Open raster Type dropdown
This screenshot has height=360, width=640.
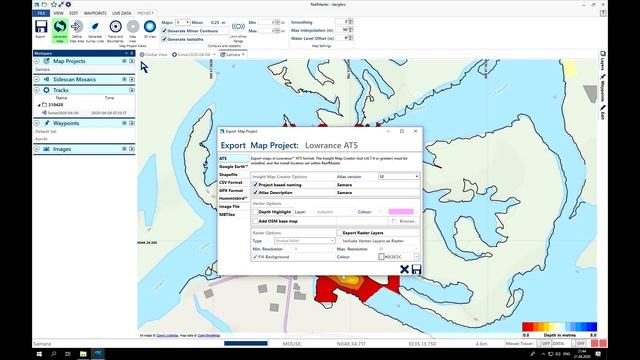(304, 241)
